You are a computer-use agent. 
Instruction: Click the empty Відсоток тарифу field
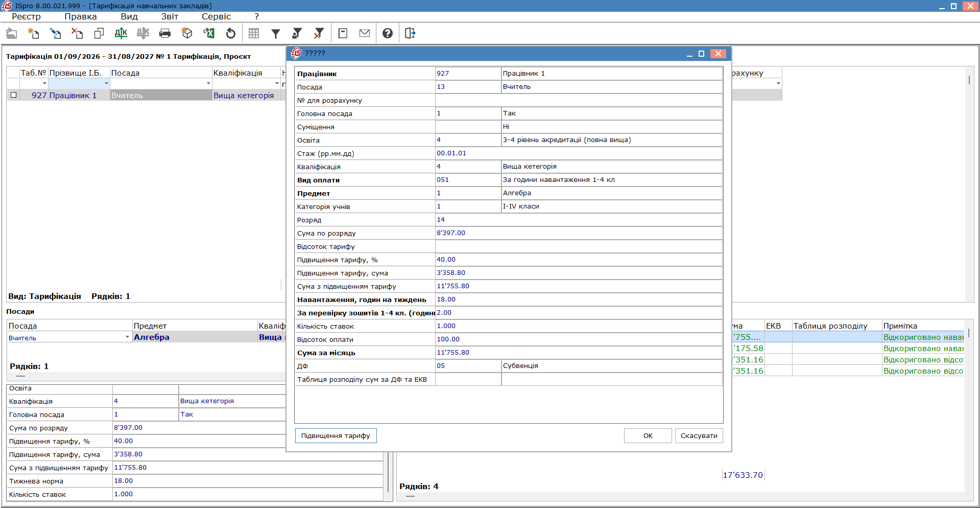click(579, 246)
